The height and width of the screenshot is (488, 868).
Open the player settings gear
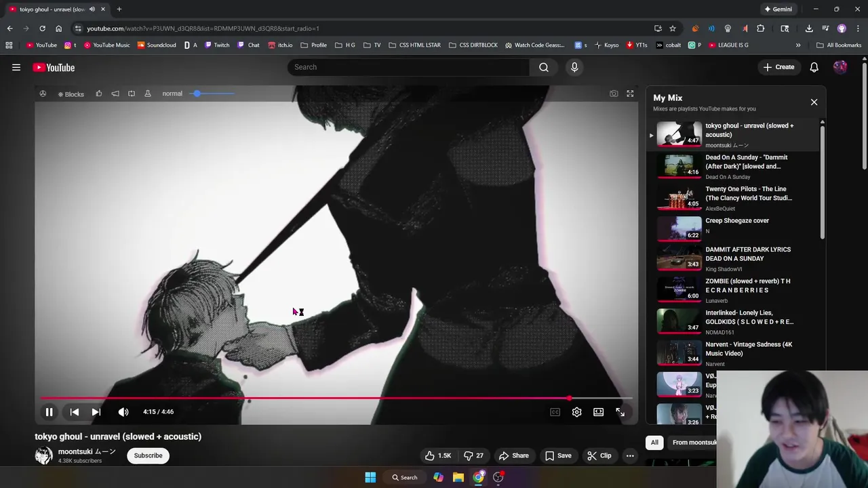(576, 411)
